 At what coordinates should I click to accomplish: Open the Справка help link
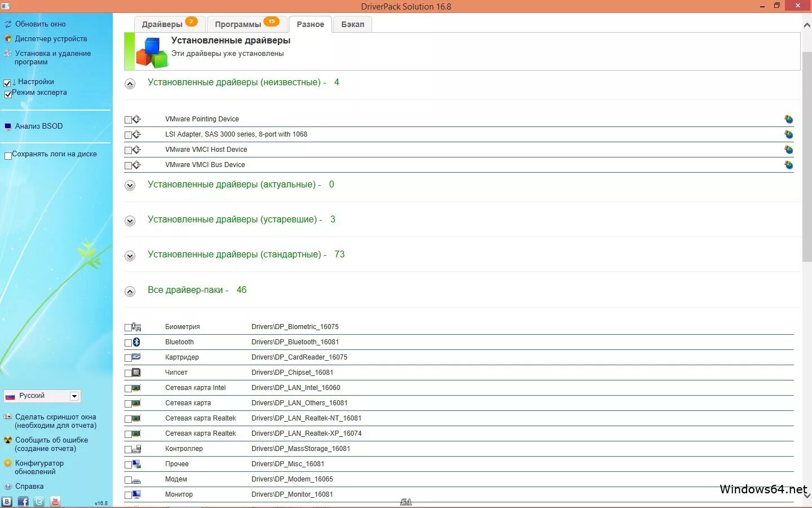pyautogui.click(x=29, y=487)
